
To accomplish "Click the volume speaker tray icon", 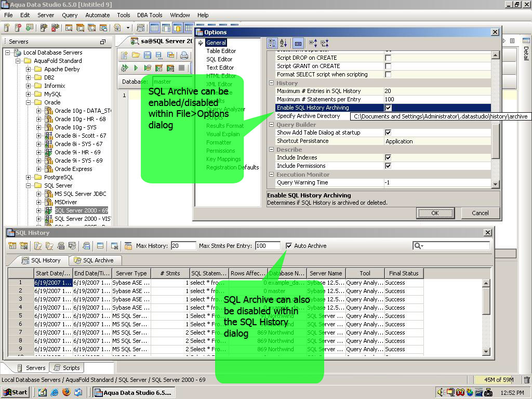I will [441, 393].
